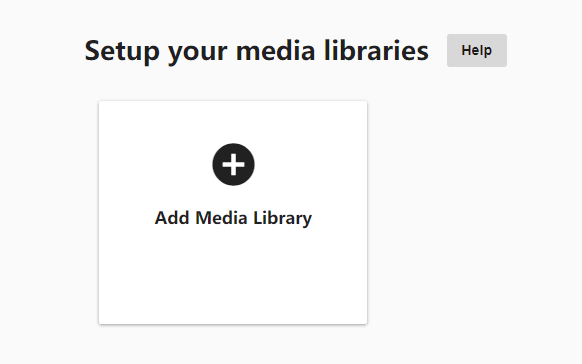Click the Help text label

(x=477, y=50)
